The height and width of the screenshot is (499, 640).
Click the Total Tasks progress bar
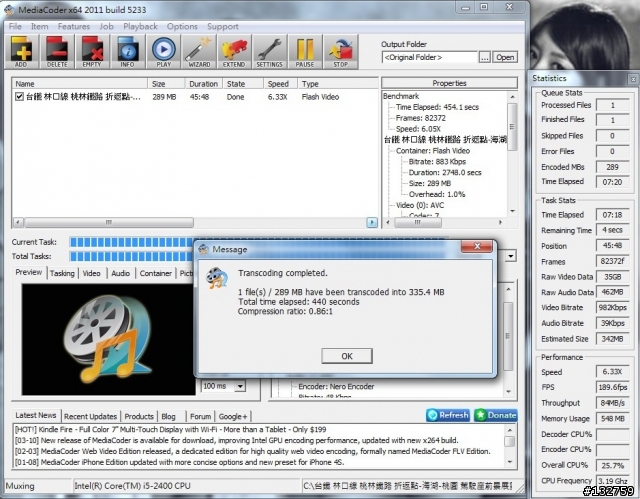131,257
